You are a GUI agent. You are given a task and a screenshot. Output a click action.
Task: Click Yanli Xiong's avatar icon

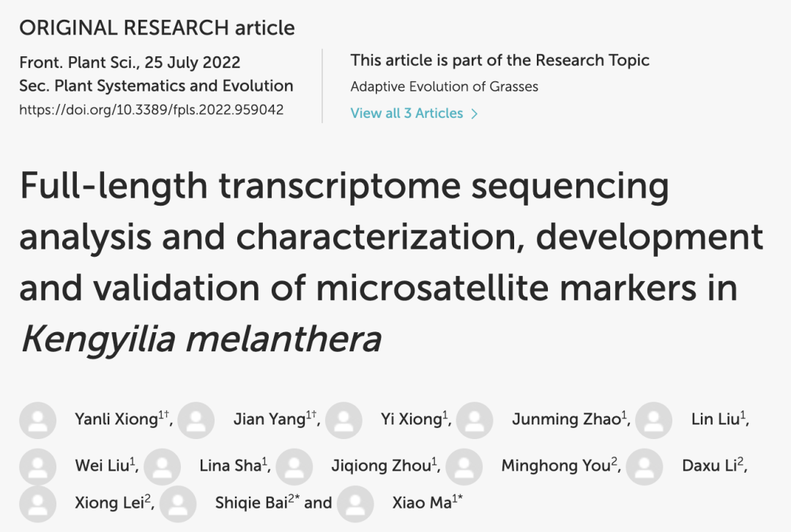(x=38, y=420)
